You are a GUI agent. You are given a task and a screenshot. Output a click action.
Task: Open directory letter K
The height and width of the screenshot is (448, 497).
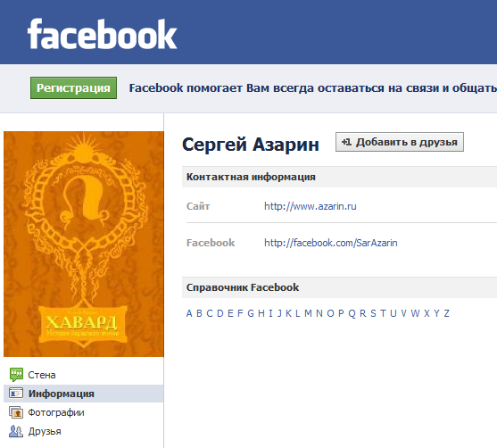click(289, 313)
